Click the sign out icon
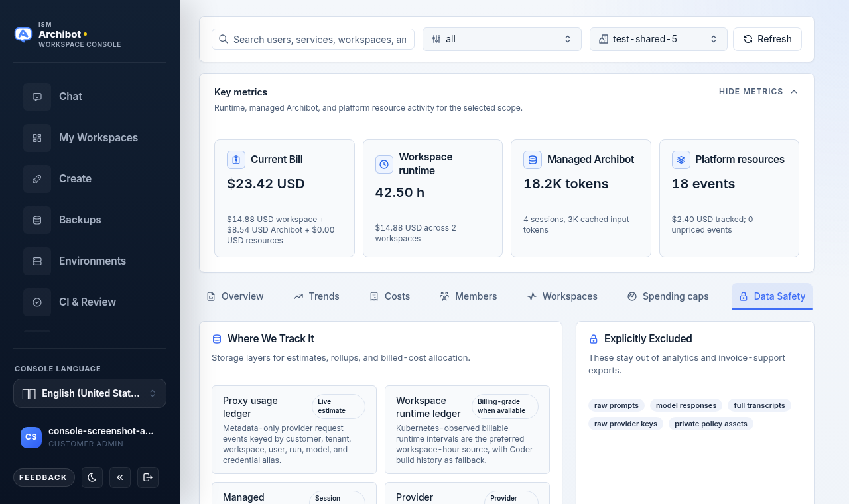849x504 pixels. pos(148,477)
